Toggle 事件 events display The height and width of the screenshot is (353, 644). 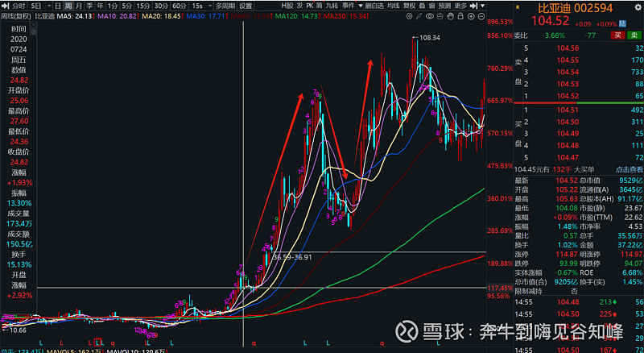click(x=349, y=6)
